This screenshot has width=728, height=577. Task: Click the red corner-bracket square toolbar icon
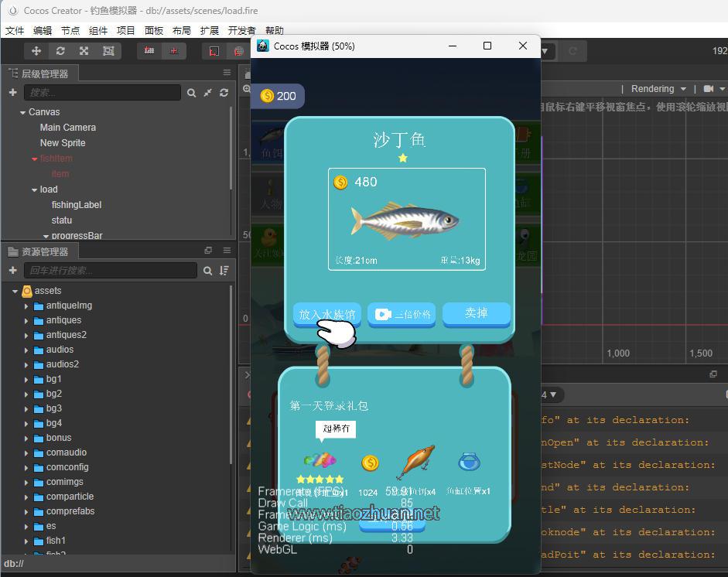(x=214, y=51)
